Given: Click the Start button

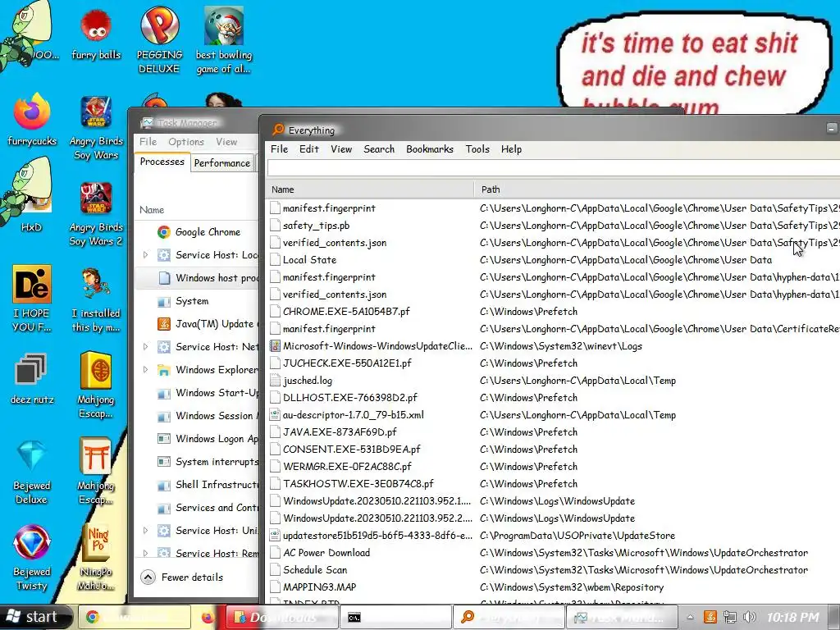Looking at the screenshot, I should click(x=36, y=617).
